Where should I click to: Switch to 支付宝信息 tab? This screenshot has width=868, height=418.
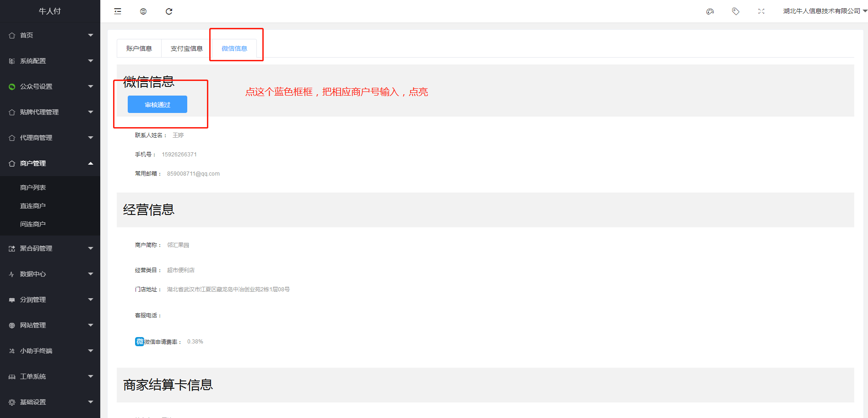coord(187,48)
